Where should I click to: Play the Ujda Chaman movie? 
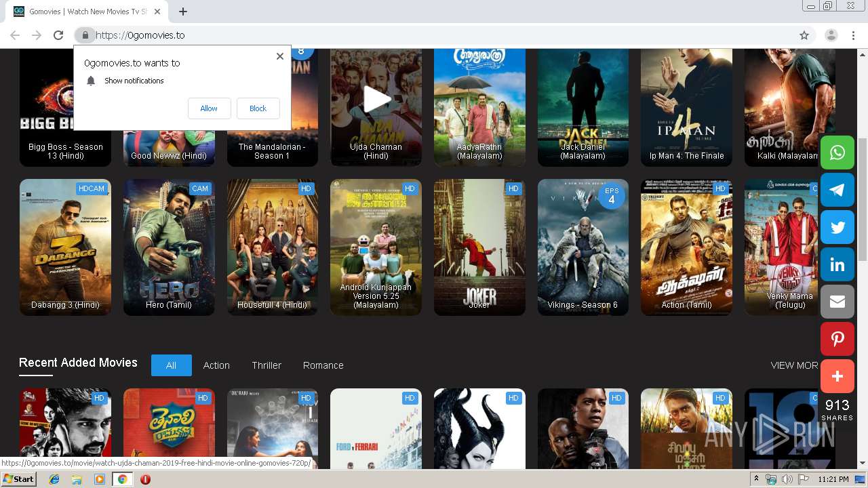point(376,100)
